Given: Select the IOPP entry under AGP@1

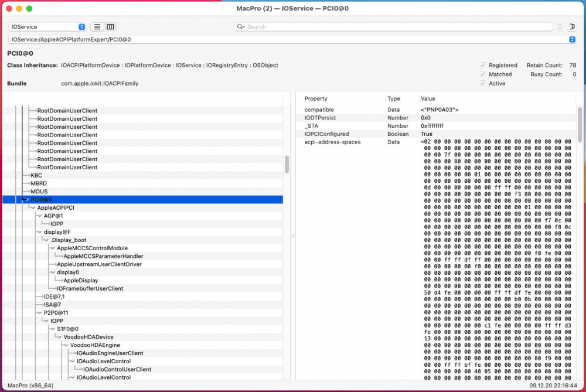Looking at the screenshot, I should coord(57,224).
